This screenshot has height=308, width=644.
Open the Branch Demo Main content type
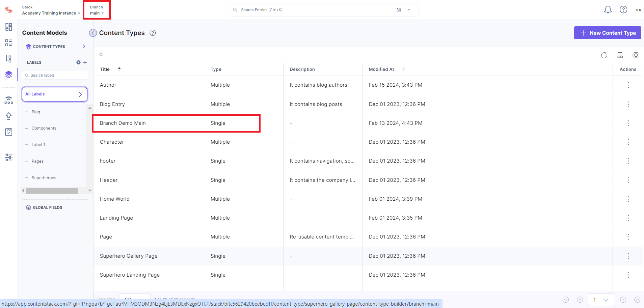point(123,123)
